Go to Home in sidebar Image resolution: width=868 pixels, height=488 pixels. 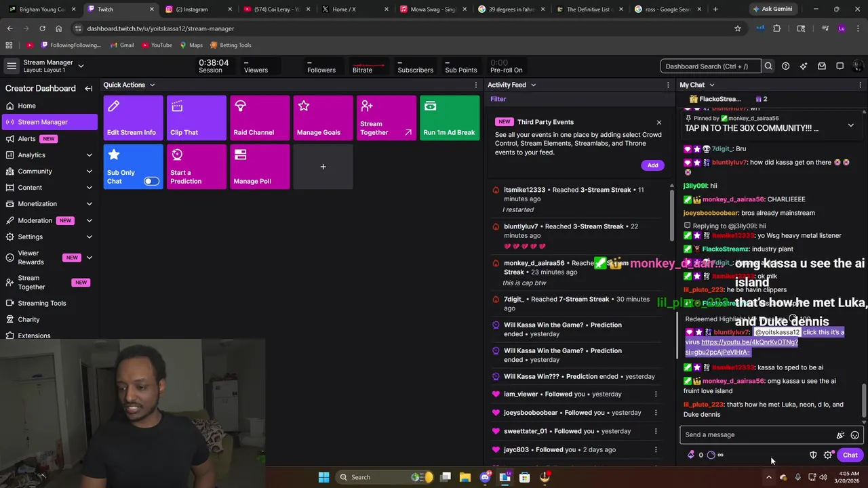pyautogui.click(x=49, y=106)
